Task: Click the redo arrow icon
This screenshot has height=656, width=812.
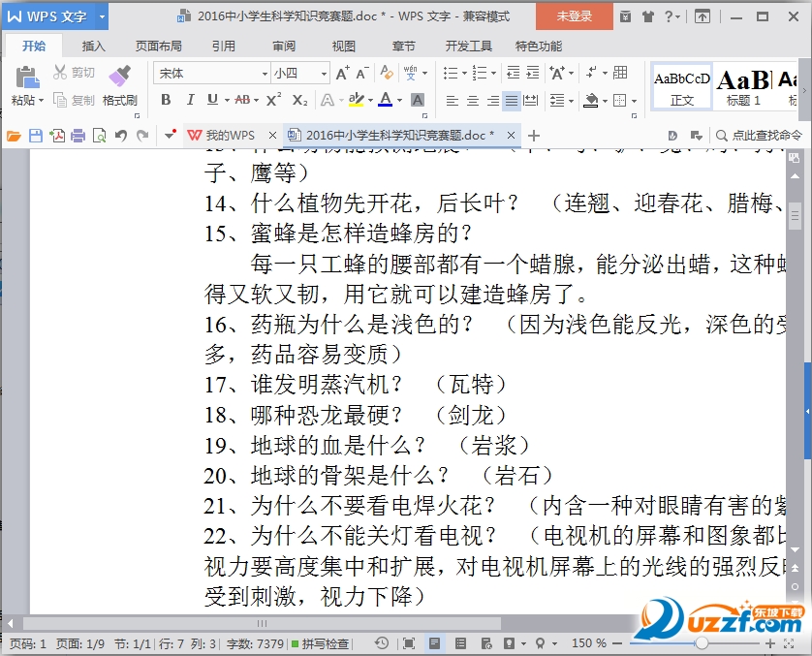Action: [141, 136]
